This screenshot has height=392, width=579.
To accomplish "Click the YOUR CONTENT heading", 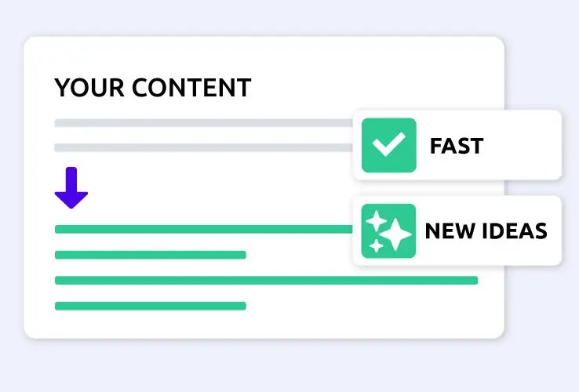I will [x=152, y=88].
